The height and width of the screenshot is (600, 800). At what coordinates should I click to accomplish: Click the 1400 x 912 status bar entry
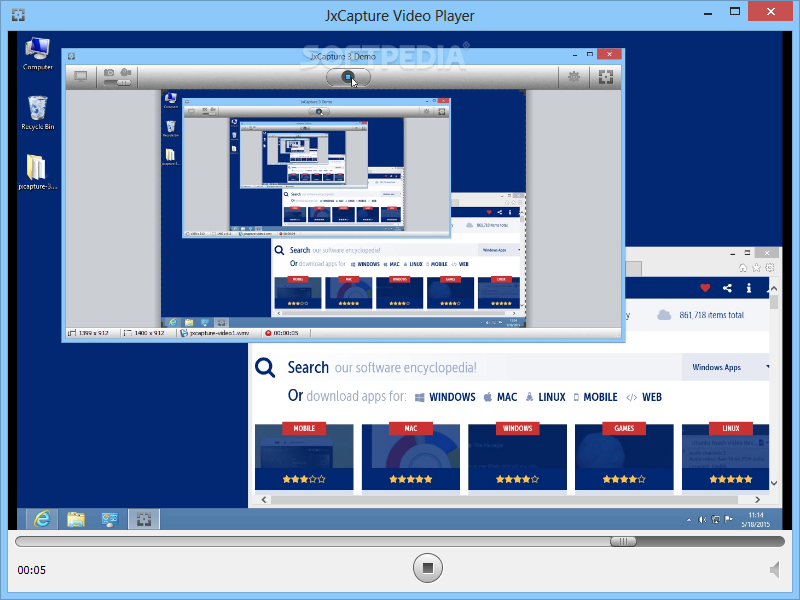(x=144, y=333)
